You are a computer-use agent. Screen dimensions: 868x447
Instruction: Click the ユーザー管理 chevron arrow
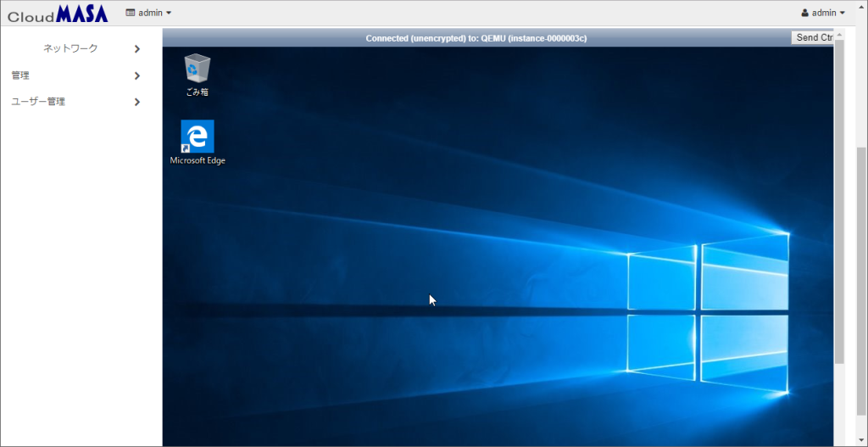137,102
